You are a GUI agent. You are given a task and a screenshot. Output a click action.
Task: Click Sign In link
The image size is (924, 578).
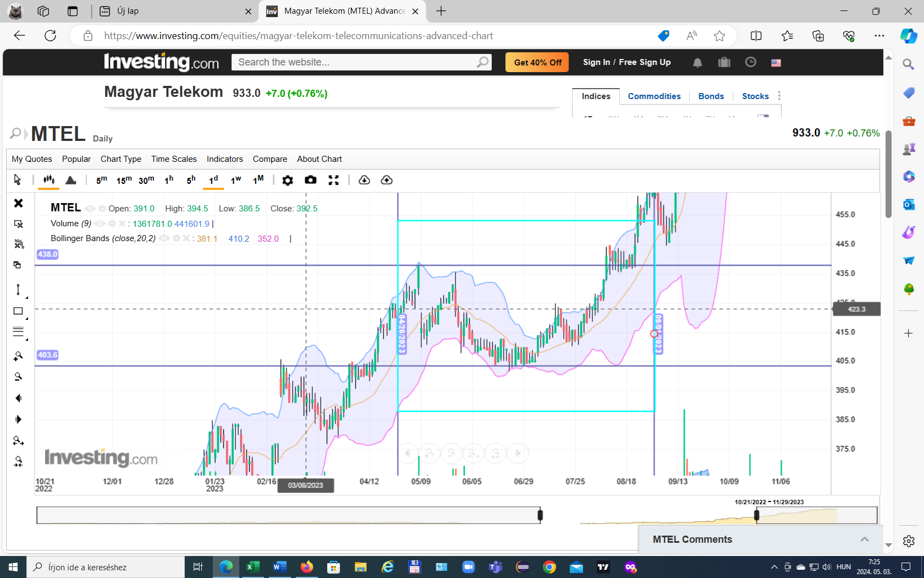pos(597,62)
